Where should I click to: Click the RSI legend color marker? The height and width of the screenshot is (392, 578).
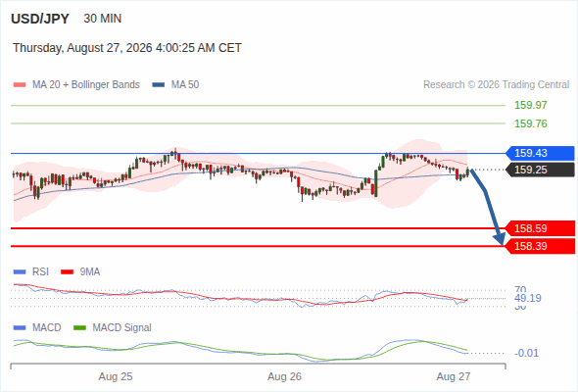[x=20, y=272]
